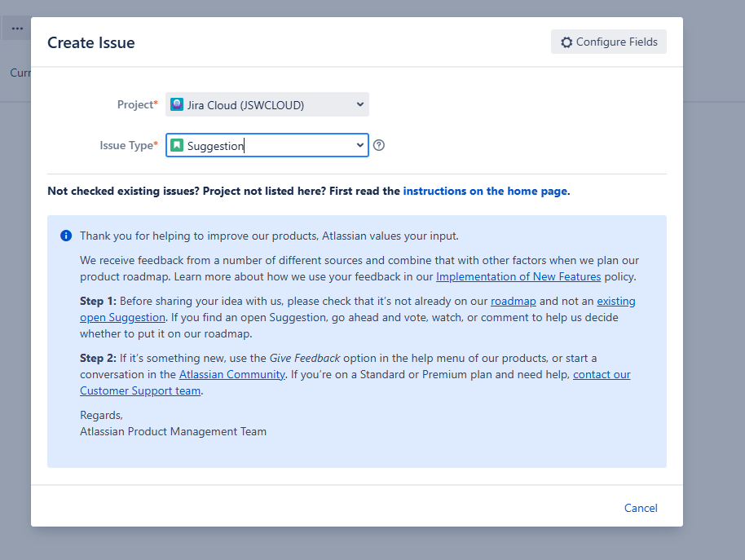
Task: Click the red asterisk beside Project label
Action: point(157,100)
